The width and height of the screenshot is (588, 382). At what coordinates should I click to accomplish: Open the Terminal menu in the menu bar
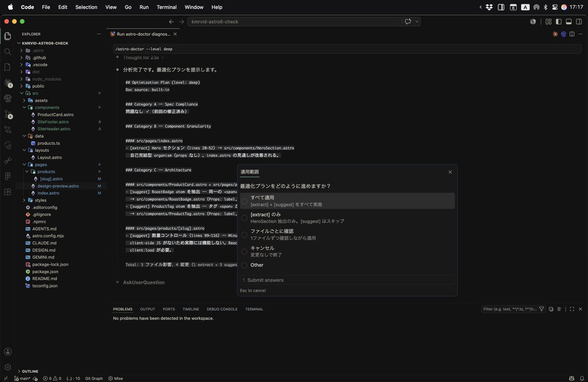[x=167, y=7]
